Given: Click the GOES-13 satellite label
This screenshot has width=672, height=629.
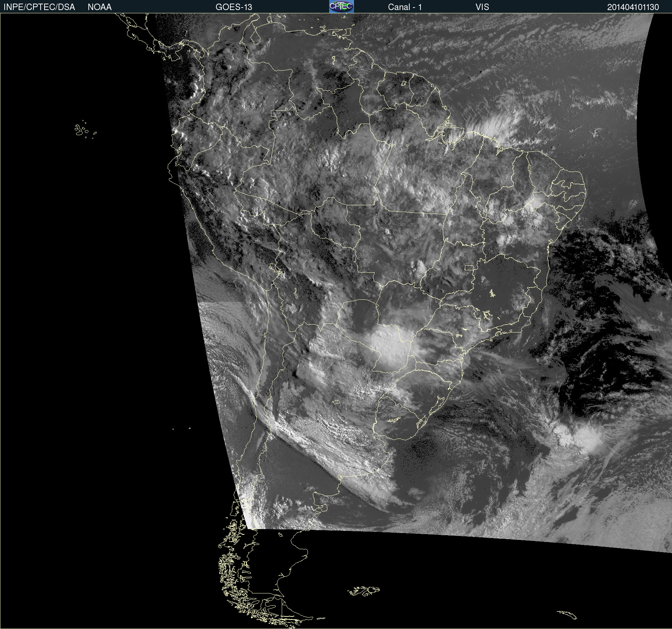Looking at the screenshot, I should click(x=234, y=7).
